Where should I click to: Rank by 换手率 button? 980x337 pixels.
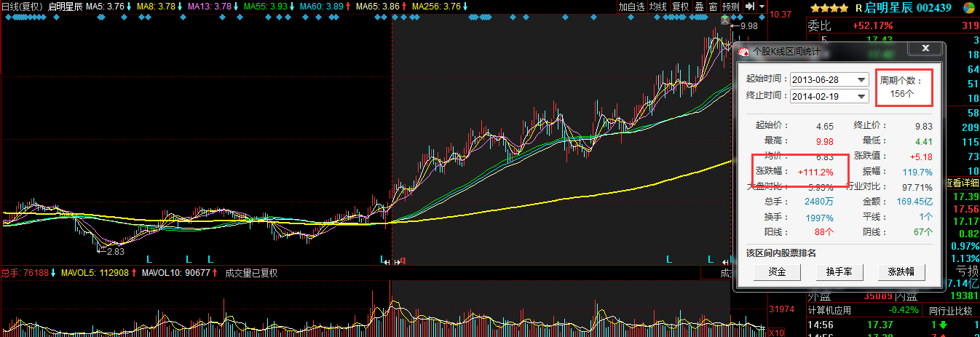839,272
